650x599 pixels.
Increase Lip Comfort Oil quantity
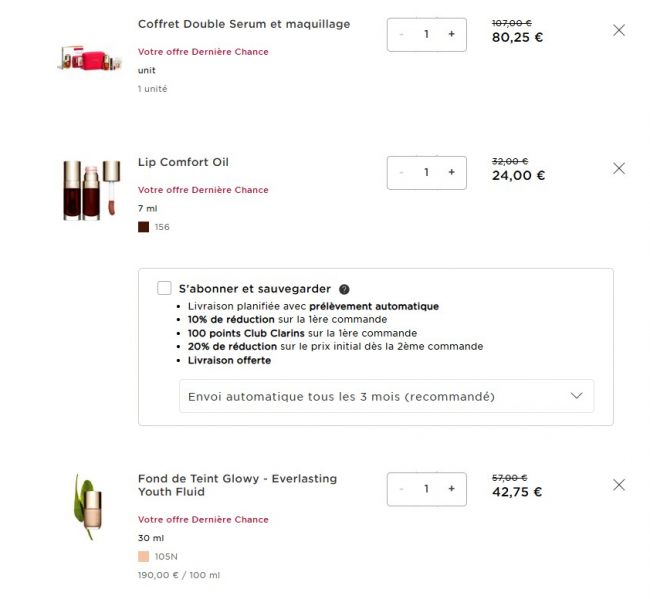451,172
